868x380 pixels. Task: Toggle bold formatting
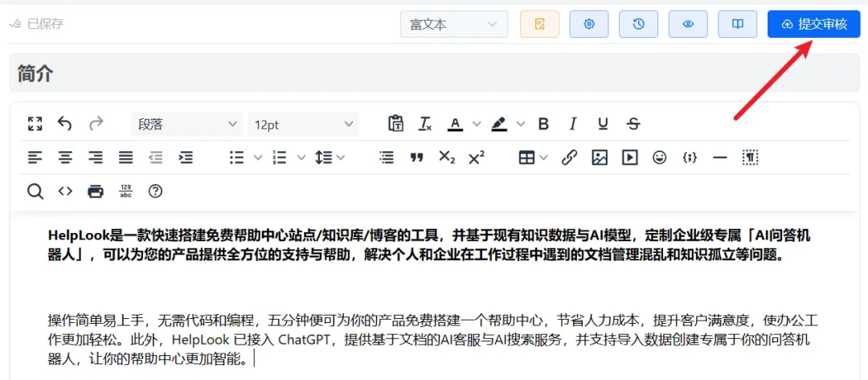click(x=543, y=124)
